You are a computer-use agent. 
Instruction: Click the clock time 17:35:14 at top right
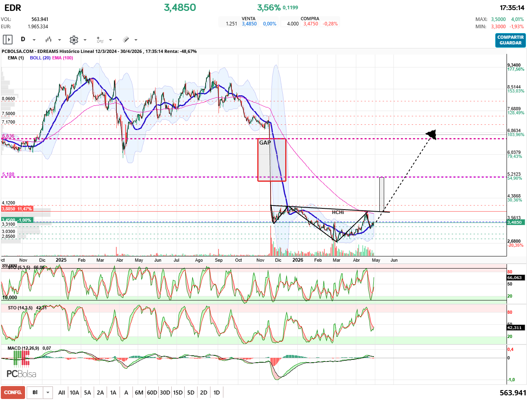click(x=512, y=8)
